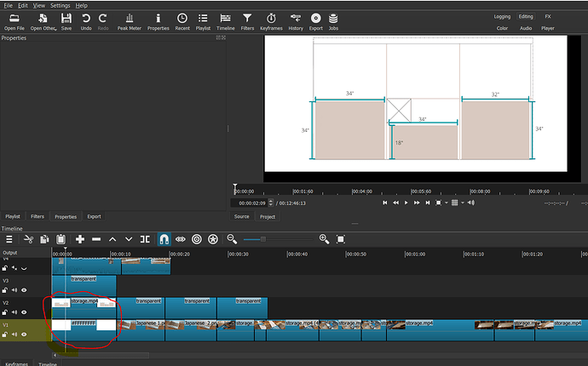This screenshot has height=366, width=588.
Task: Toggle timeline snapping magnet
Action: tap(164, 239)
